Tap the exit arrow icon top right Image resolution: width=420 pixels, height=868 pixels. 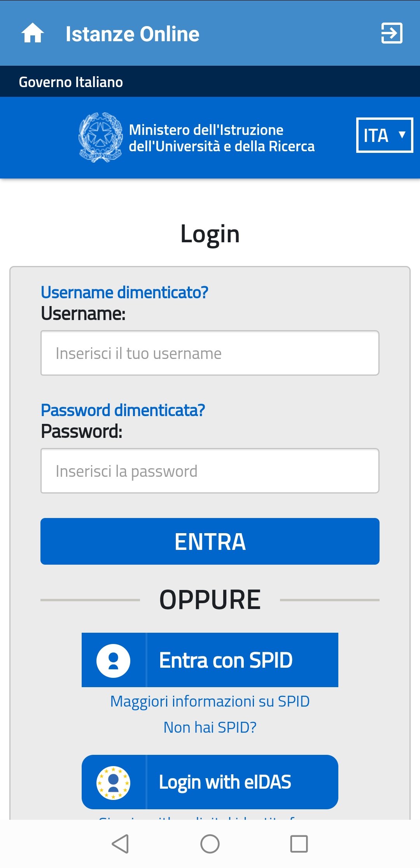pyautogui.click(x=391, y=33)
